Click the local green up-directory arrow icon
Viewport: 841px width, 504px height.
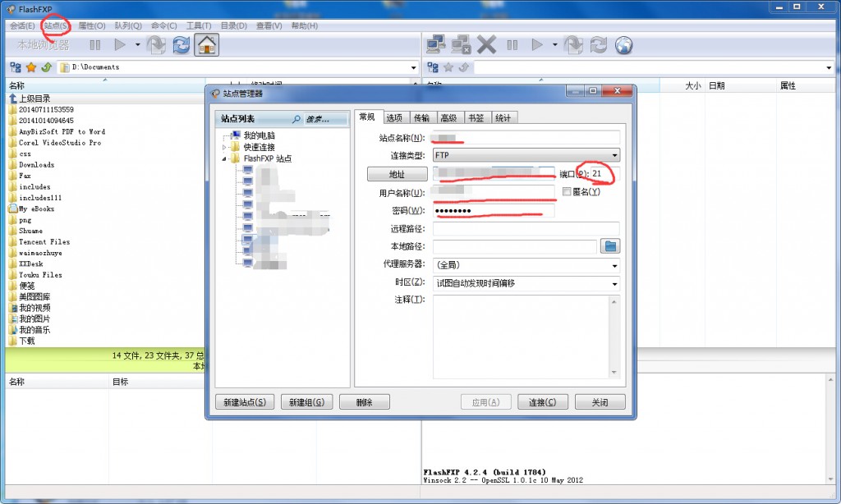click(47, 67)
